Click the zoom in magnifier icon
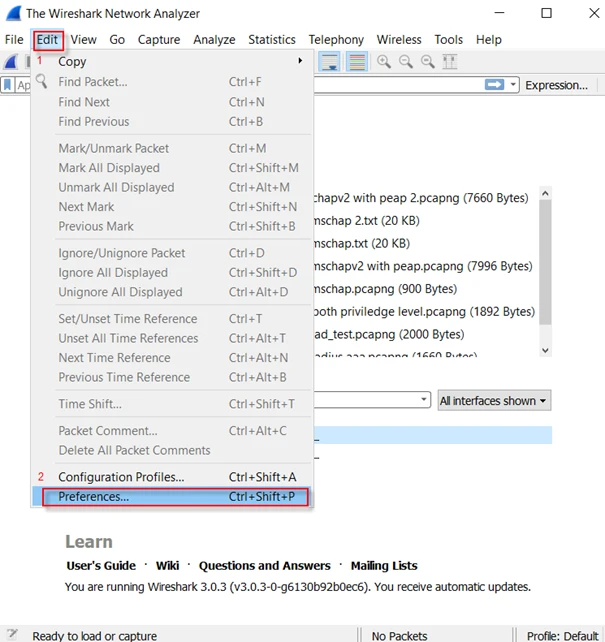The height and width of the screenshot is (642, 605). click(x=384, y=62)
